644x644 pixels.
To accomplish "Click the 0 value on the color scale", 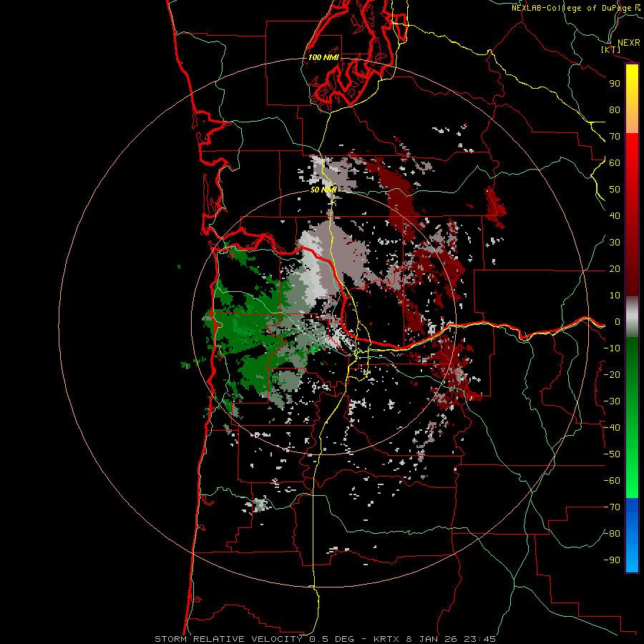I will pos(618,321).
